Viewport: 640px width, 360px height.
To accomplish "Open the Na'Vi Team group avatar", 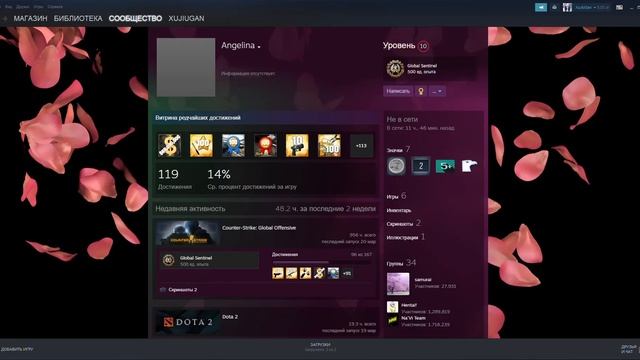I will point(393,321).
